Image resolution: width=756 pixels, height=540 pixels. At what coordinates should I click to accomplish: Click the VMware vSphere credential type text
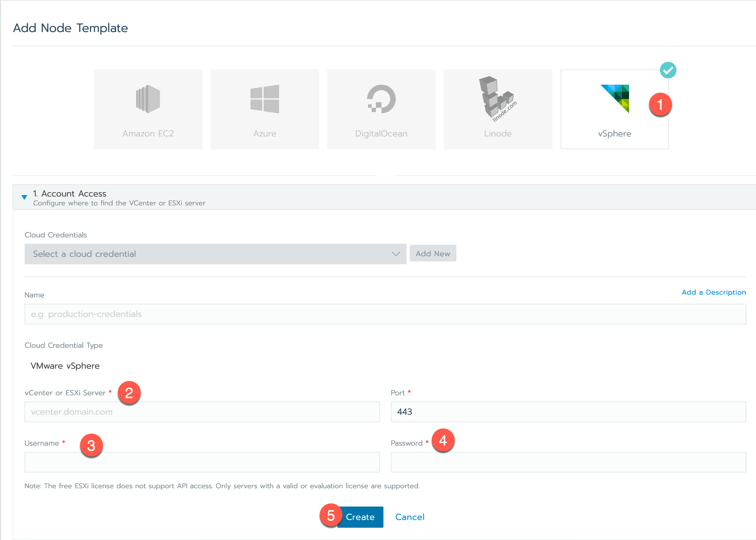(x=65, y=366)
